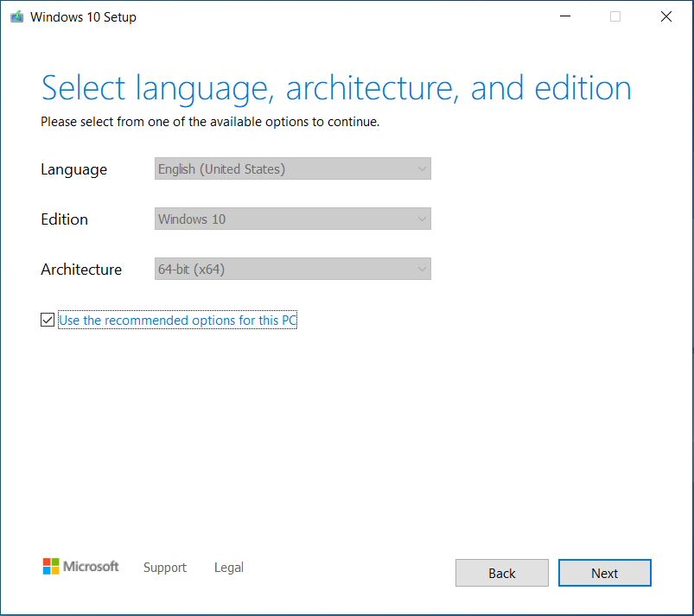The width and height of the screenshot is (694, 616).
Task: Open the Language dropdown
Action: pos(293,168)
